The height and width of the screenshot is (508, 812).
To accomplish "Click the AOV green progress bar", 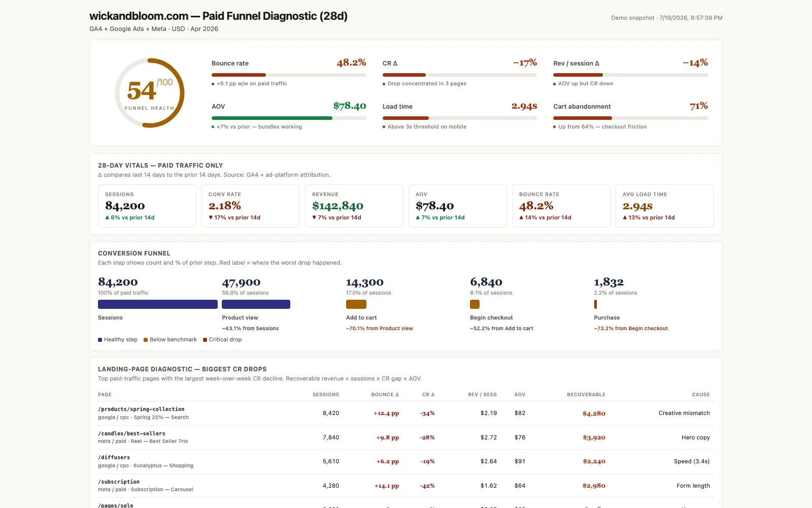I will [x=289, y=118].
